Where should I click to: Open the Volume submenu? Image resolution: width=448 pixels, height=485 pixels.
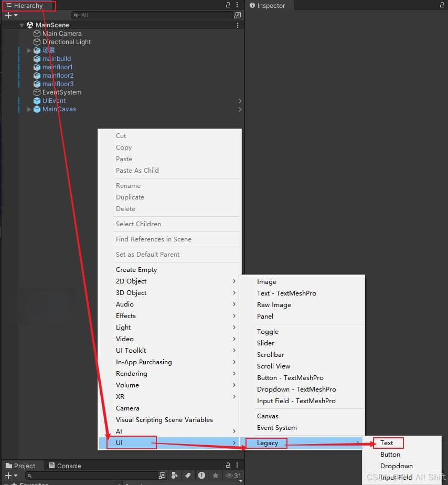click(x=169, y=385)
